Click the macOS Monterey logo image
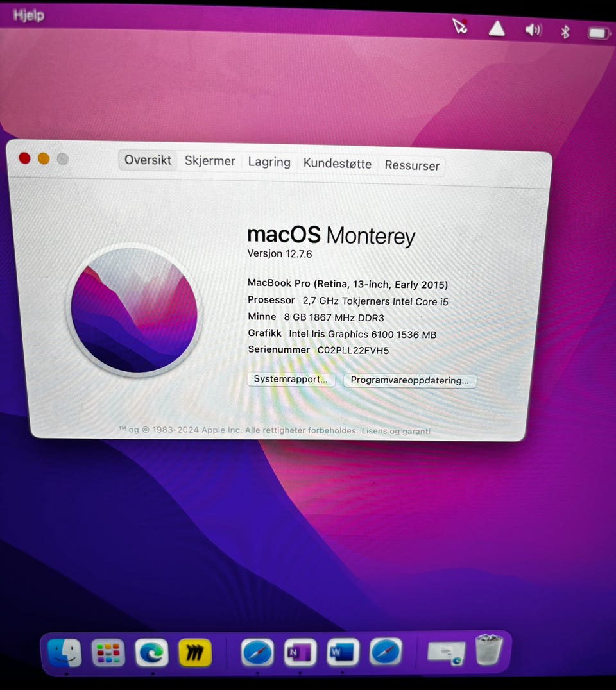 coord(134,310)
